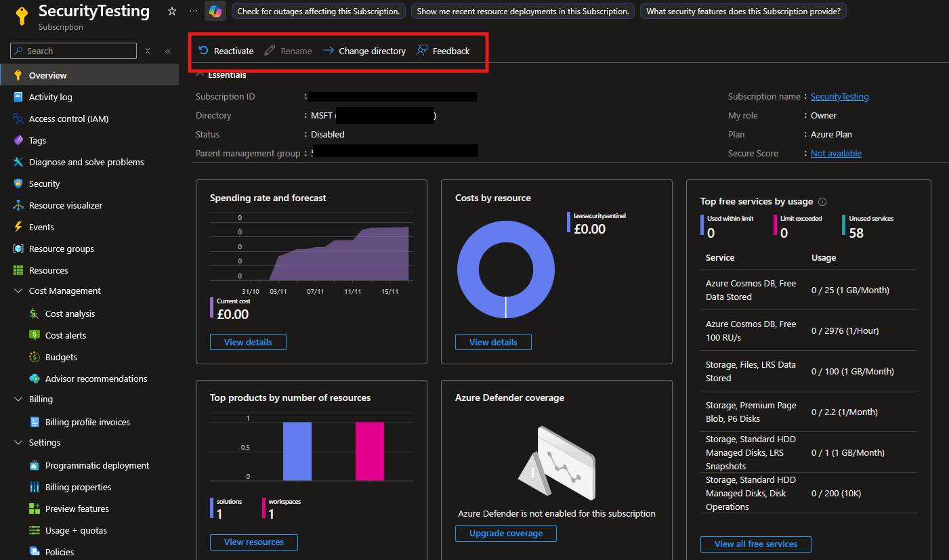The image size is (949, 560).
Task: Click the Resource visualizer icon
Action: pos(18,205)
